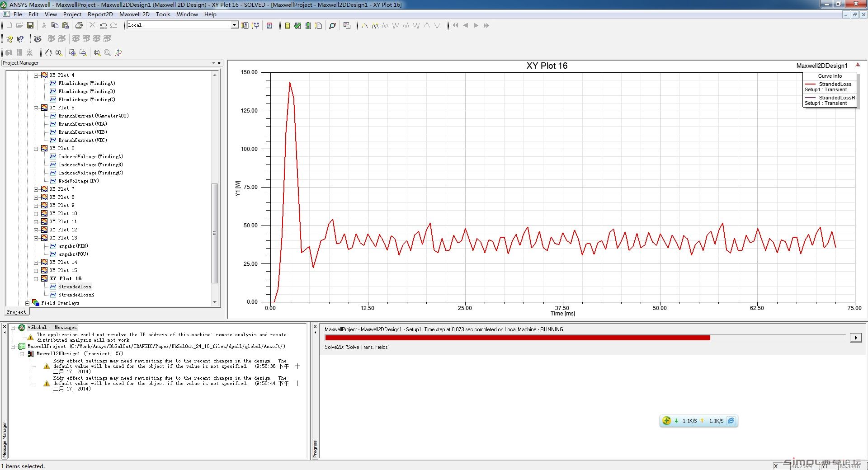This screenshot has width=868, height=470.
Task: Expand XY Plot 10 tree node
Action: click(x=36, y=214)
